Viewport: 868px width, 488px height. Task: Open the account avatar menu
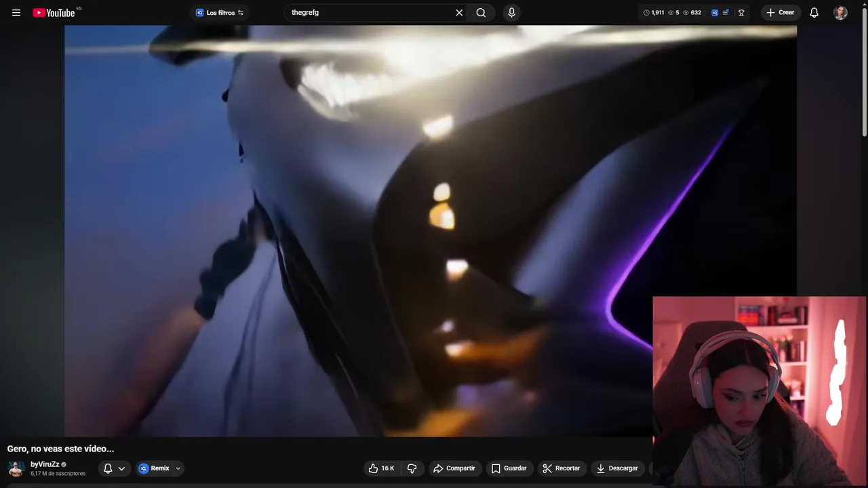[x=840, y=12]
